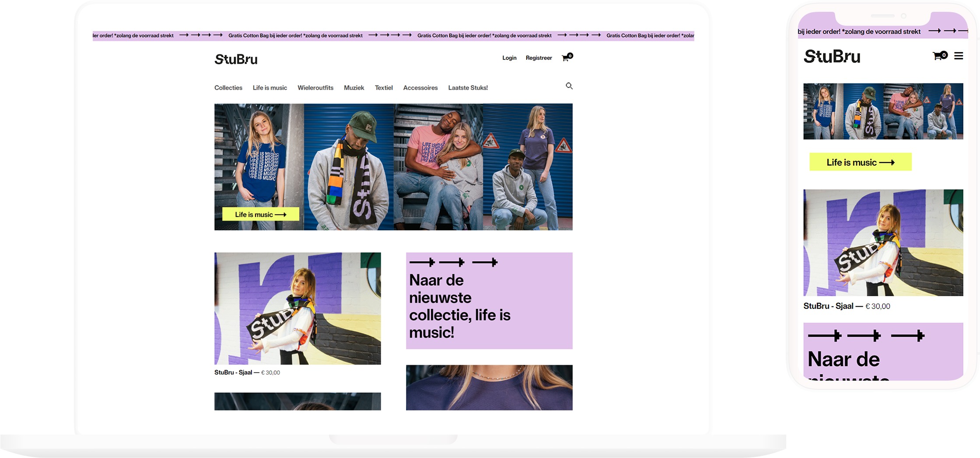The width and height of the screenshot is (980, 458).
Task: Tap the mobile StuBru - Sjaal product title
Action: coord(828,306)
